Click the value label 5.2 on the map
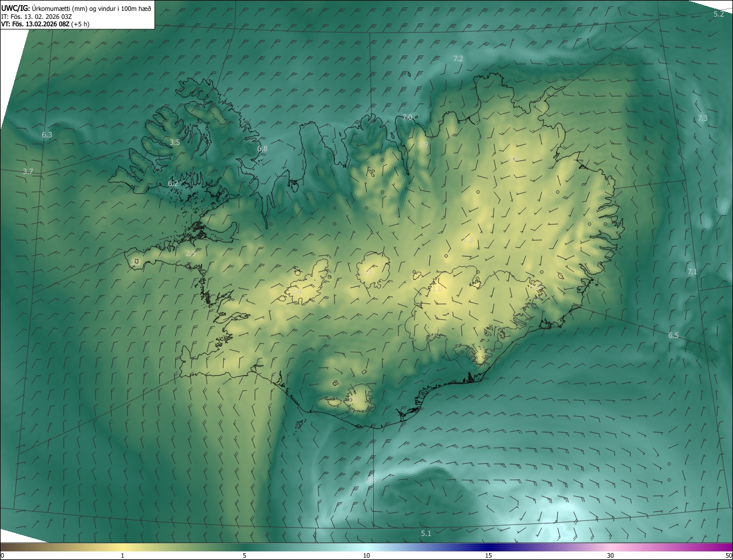The height and width of the screenshot is (560, 733). coord(719,14)
